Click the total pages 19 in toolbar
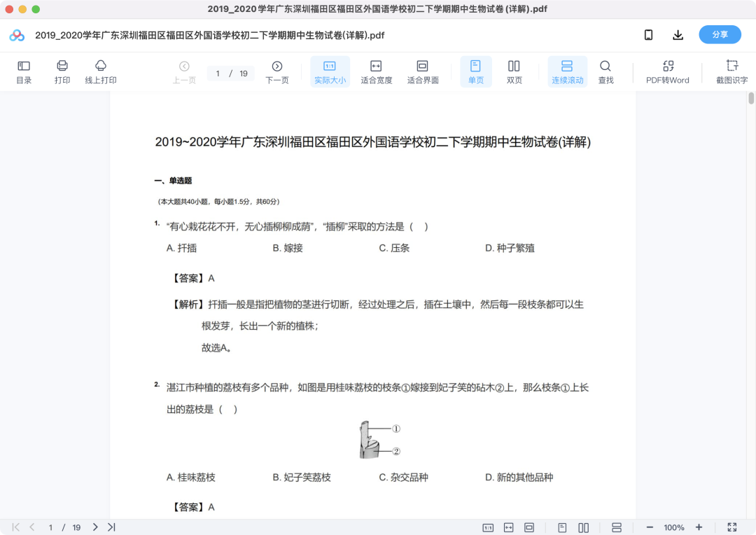The image size is (756, 535). tap(244, 74)
